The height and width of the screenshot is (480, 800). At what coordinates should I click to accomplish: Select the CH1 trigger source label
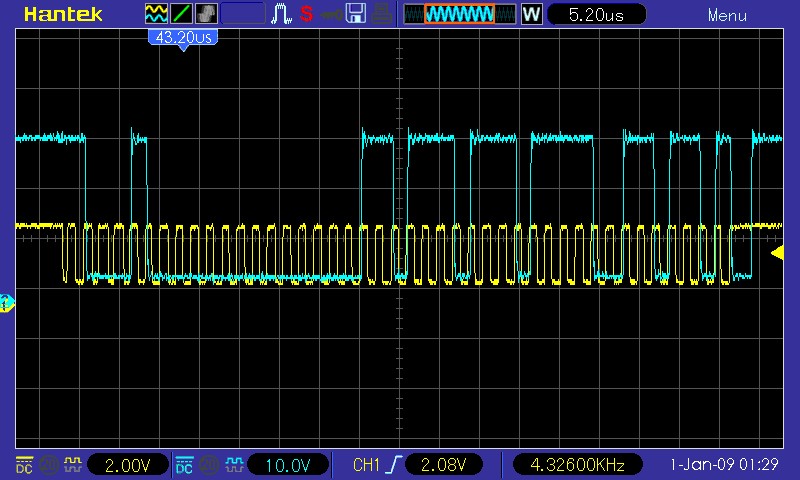(367, 465)
